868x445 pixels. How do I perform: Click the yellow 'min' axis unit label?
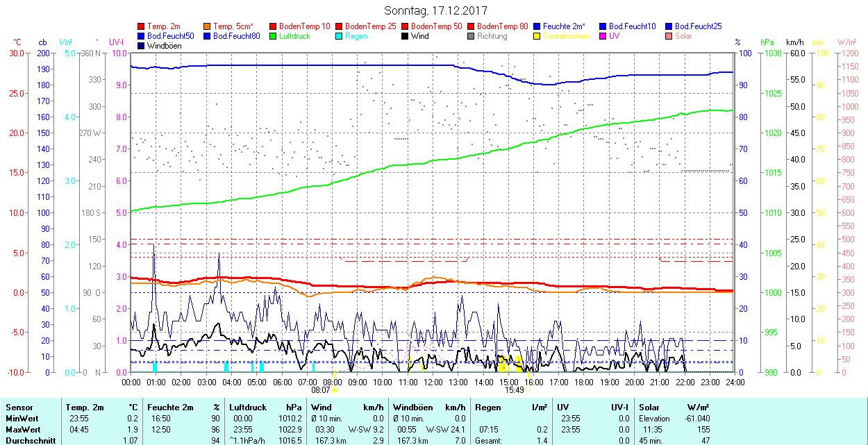point(819,42)
